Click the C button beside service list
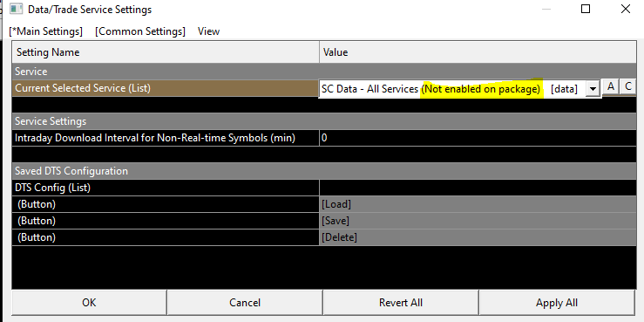Screen dimensions: 644x322 628,87
